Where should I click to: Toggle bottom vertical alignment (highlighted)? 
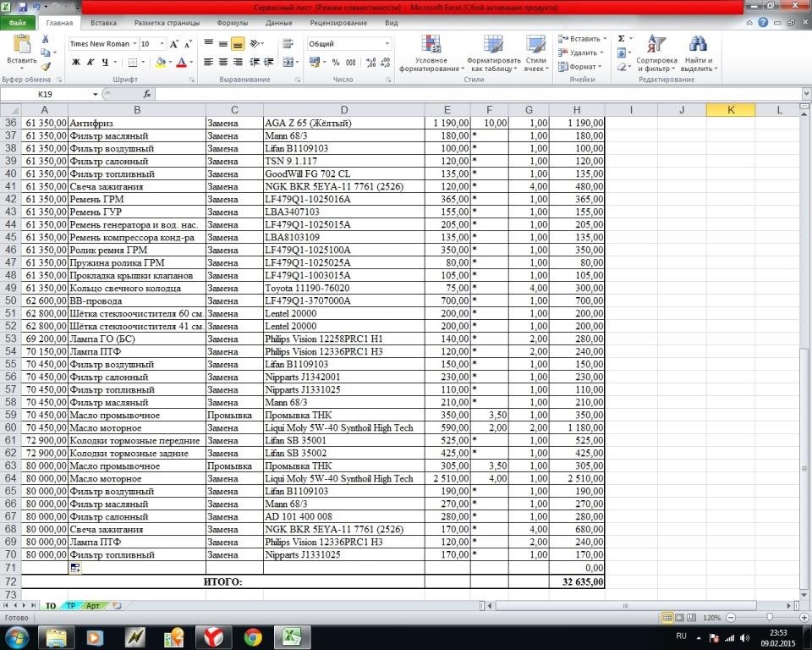[x=238, y=43]
